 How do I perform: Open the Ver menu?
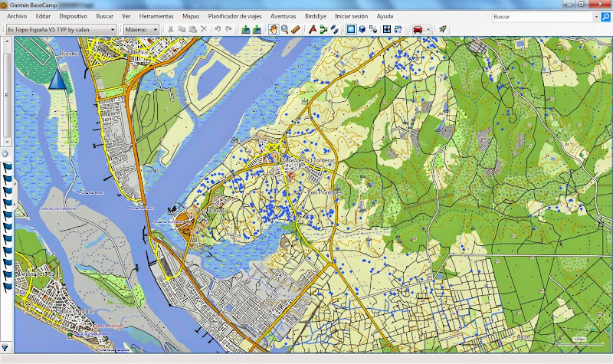(x=126, y=16)
